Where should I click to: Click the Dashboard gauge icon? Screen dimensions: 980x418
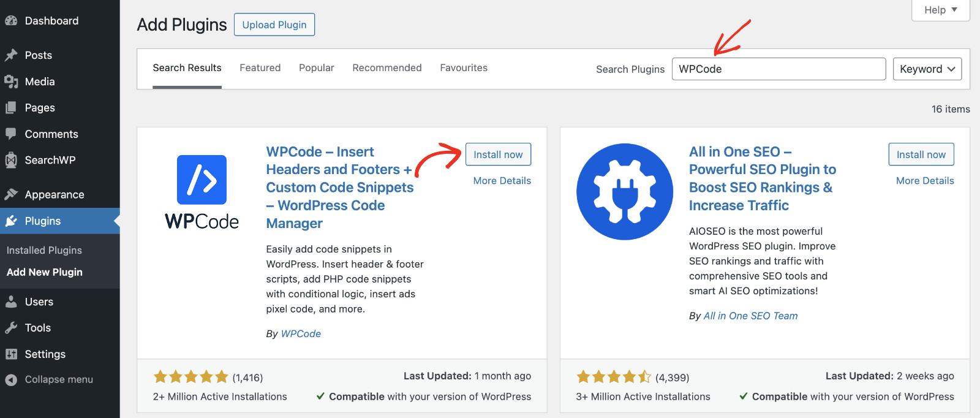[11, 21]
